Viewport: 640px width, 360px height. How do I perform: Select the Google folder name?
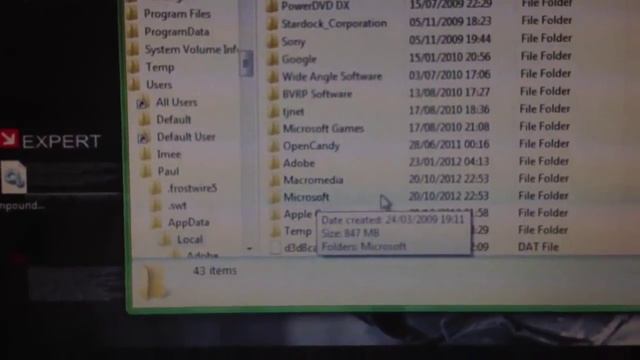pos(299,59)
